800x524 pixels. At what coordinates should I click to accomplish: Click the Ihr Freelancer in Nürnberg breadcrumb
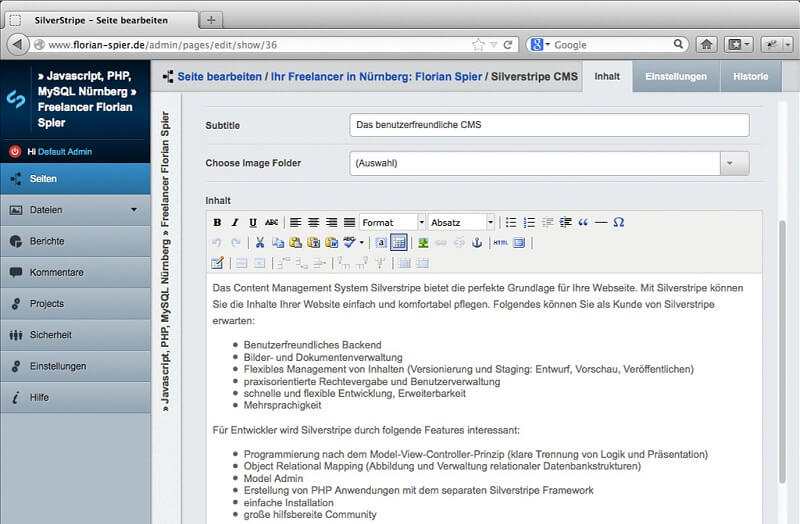coord(376,77)
